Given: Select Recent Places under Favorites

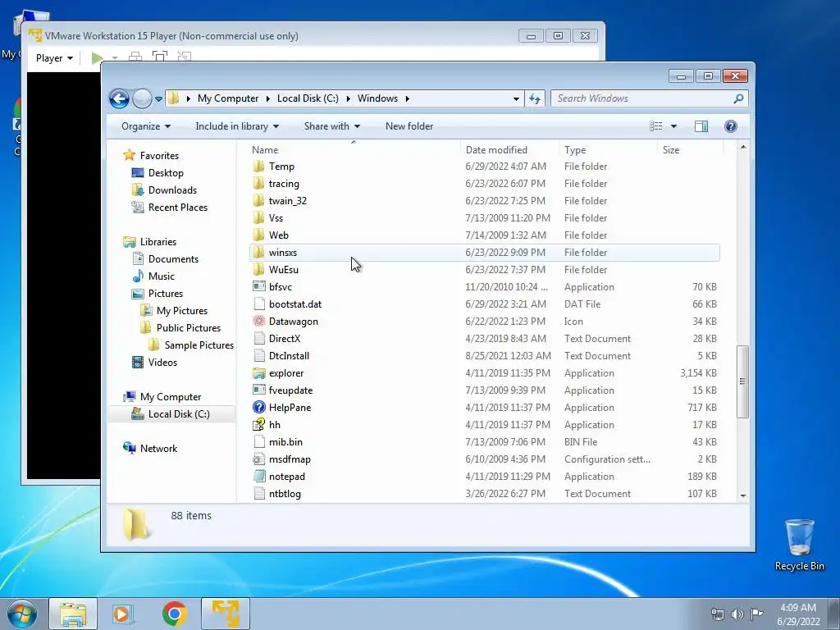Looking at the screenshot, I should point(177,208).
